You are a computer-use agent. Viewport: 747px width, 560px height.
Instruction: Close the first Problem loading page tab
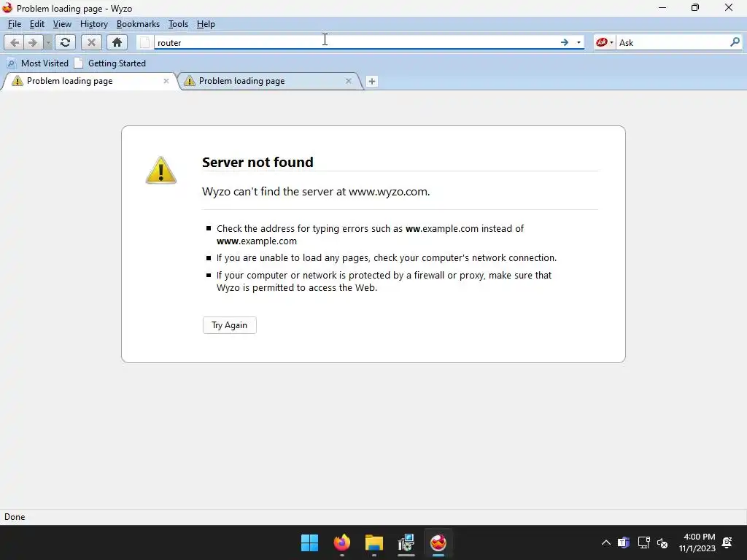pyautogui.click(x=166, y=81)
